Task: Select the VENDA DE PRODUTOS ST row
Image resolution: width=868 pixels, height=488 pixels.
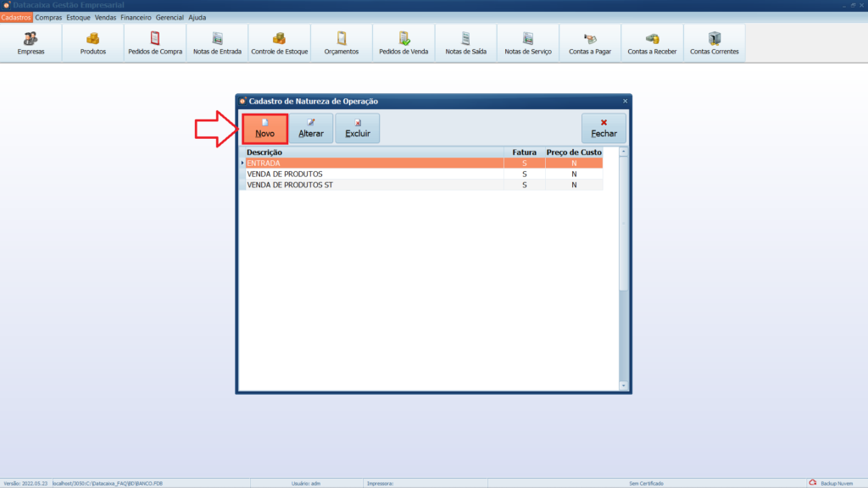Action: tap(373, 185)
